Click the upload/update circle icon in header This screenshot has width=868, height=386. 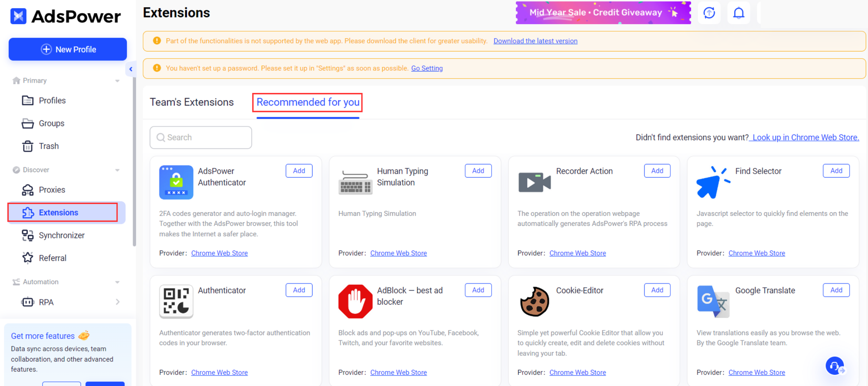709,13
